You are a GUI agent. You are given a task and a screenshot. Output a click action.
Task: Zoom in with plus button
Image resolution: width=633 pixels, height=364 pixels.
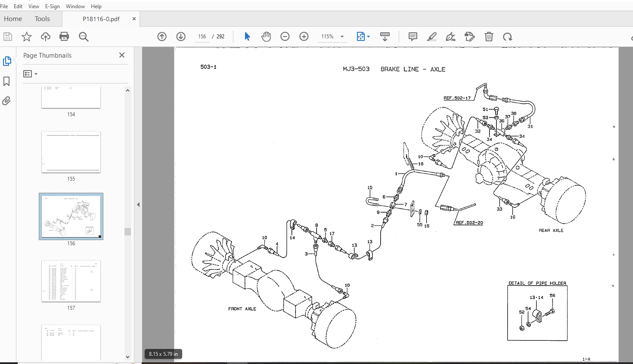tap(304, 37)
